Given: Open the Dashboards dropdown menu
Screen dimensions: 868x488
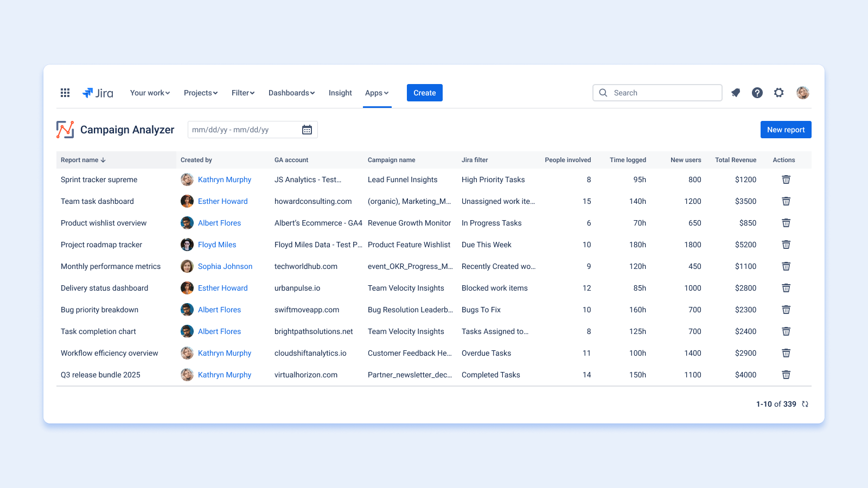Looking at the screenshot, I should coord(291,93).
